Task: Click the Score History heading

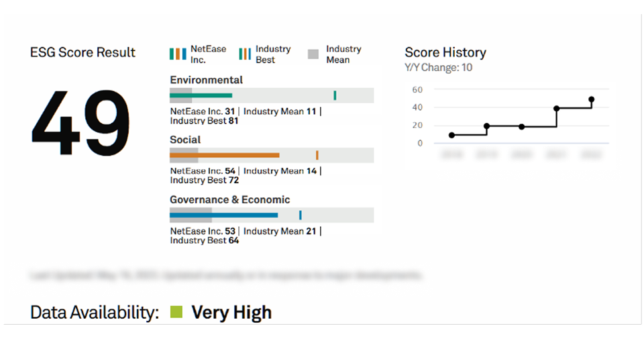Action: pyautogui.click(x=445, y=52)
